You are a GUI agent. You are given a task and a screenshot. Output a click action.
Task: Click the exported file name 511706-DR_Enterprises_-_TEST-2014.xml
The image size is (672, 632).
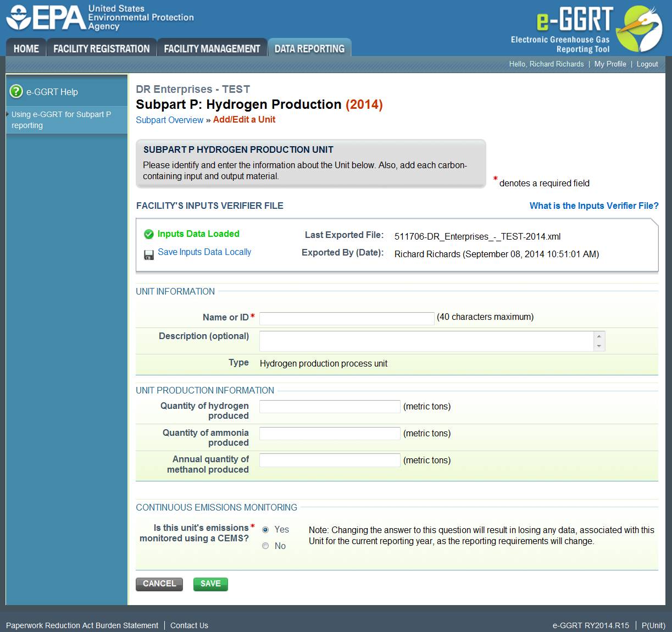click(477, 236)
